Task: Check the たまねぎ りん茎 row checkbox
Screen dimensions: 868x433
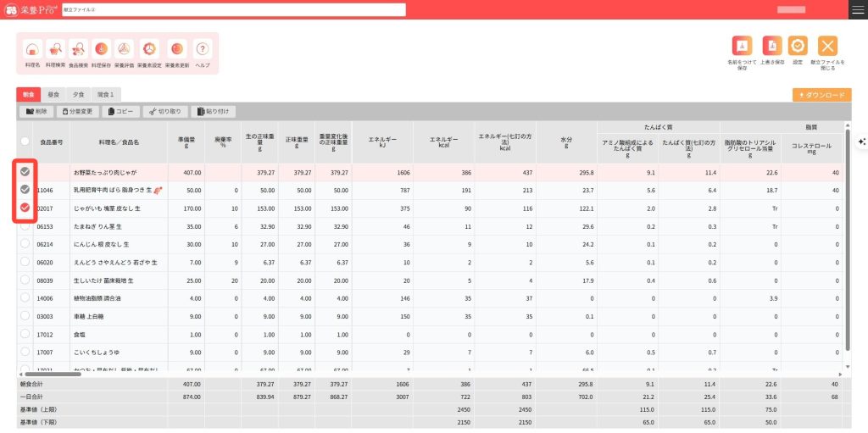Action: (x=25, y=226)
